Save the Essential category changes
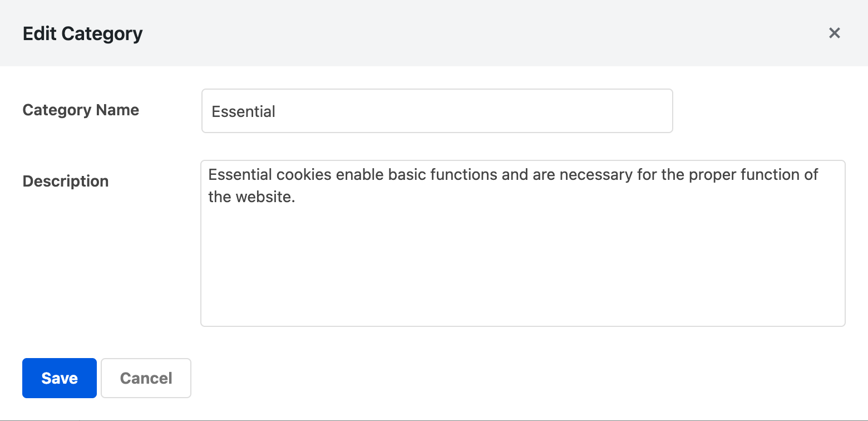The image size is (868, 421). [59, 378]
